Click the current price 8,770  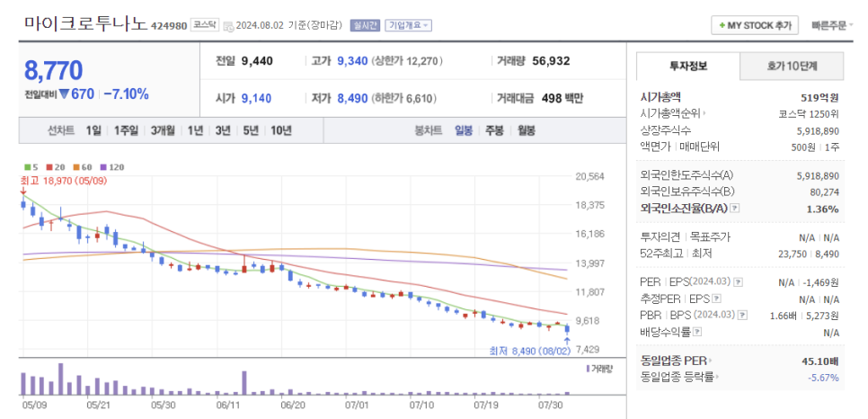pos(53,70)
